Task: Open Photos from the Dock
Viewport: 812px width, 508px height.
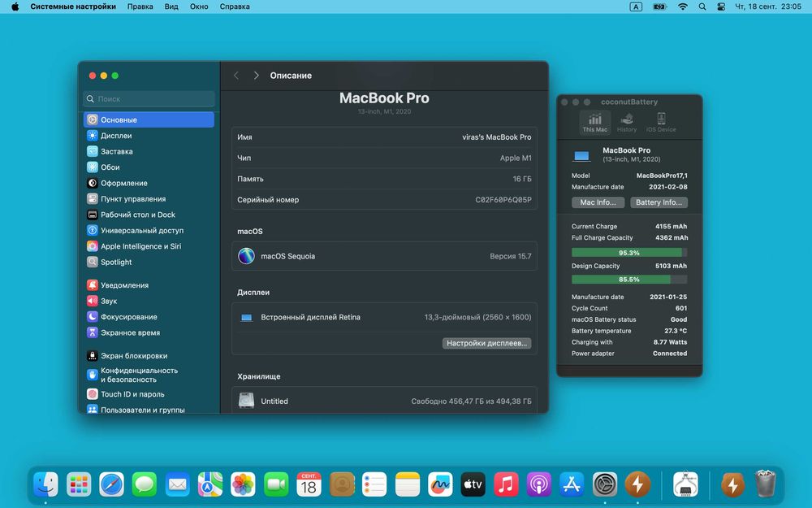Action: click(x=243, y=485)
